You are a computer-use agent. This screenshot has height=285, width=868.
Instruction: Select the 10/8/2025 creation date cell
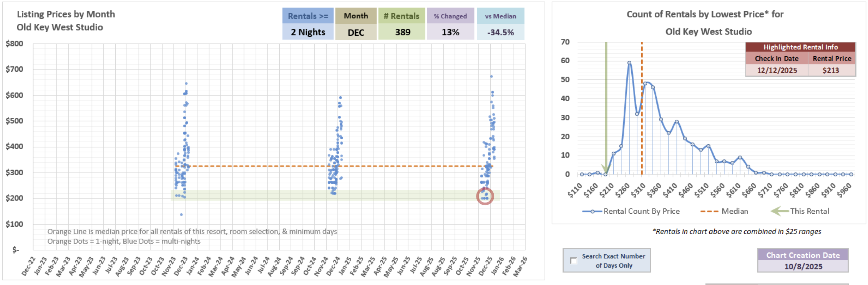tap(803, 266)
